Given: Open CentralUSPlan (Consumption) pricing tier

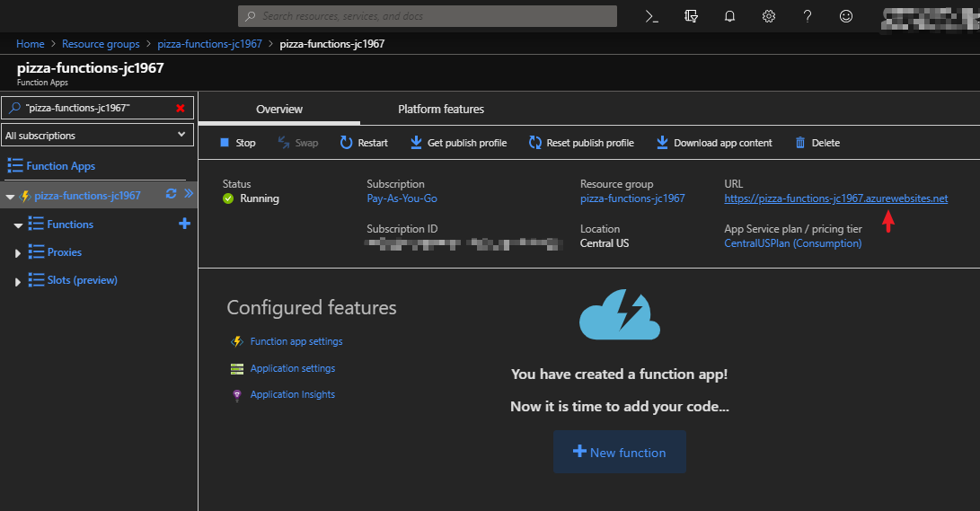Looking at the screenshot, I should 793,243.
